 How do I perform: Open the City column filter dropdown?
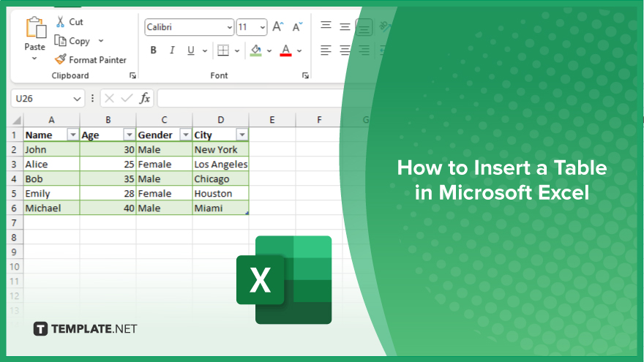242,135
